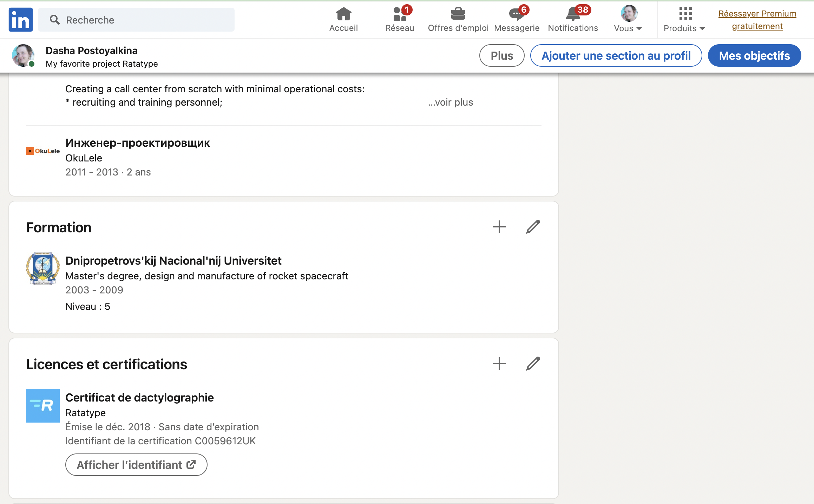Viewport: 814px width, 504px height.
Task: Click Afficher l'identifiant button
Action: pos(136,465)
